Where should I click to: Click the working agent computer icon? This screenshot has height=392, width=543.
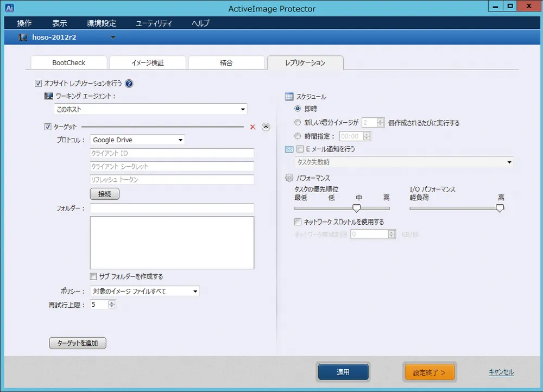tap(49, 96)
